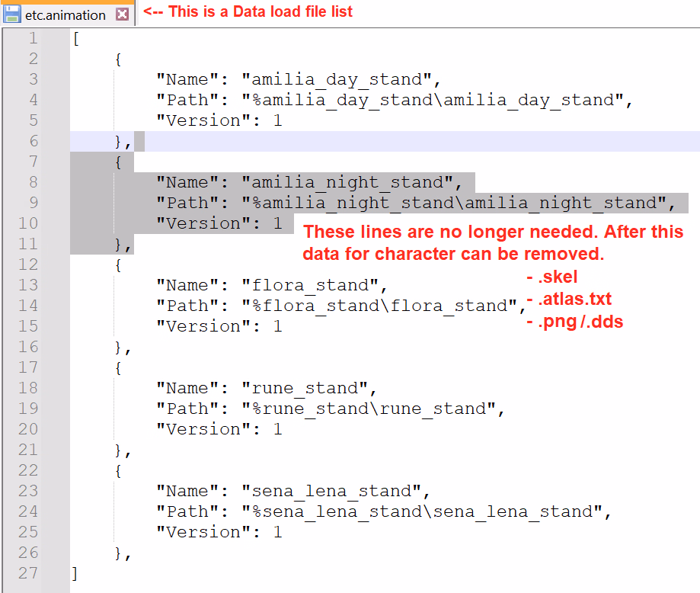The image size is (700, 593).
Task: Select the etc.animation file tab
Action: tap(66, 14)
